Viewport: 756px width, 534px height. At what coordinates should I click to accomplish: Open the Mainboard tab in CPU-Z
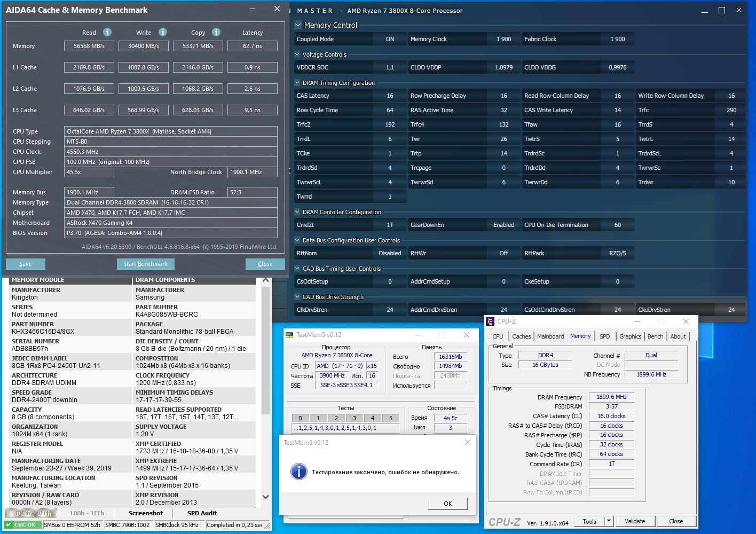coord(550,336)
